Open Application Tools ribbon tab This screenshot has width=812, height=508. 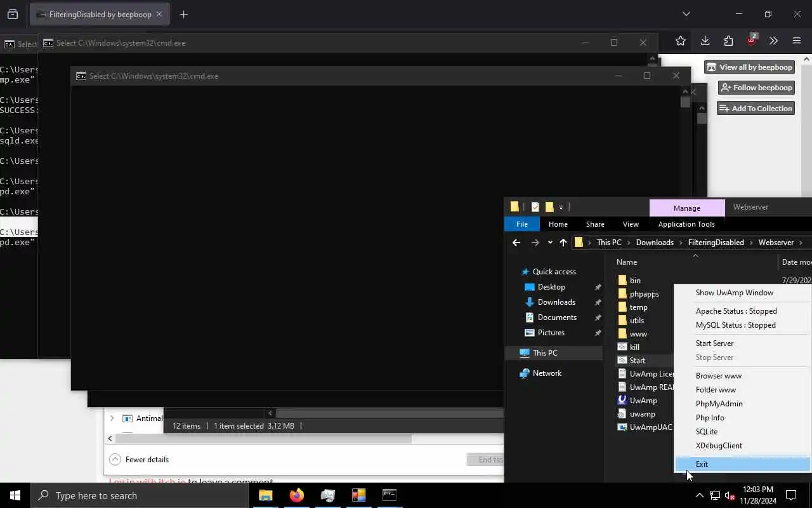(x=686, y=224)
